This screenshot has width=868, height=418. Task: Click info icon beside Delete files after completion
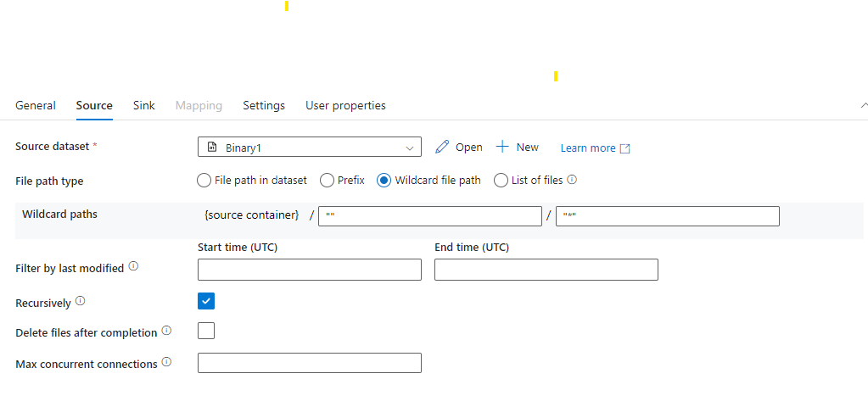(166, 331)
